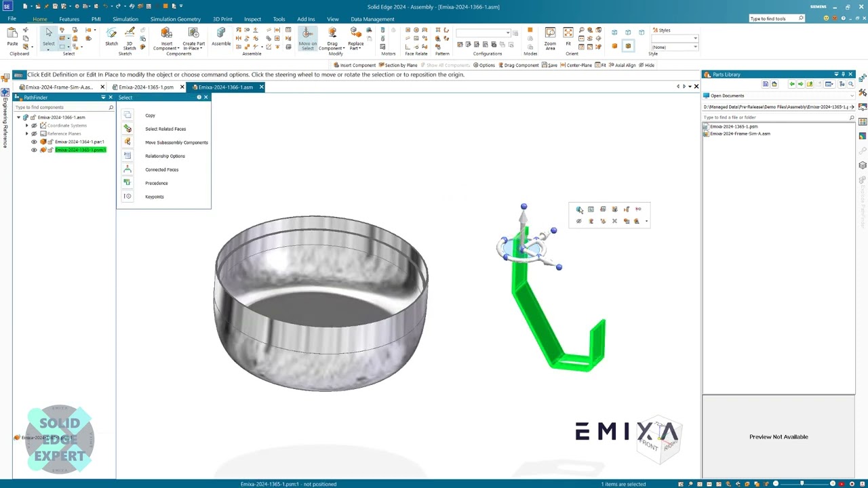Click the Copy icon in Select panel
The width and height of the screenshot is (868, 488).
click(x=127, y=115)
